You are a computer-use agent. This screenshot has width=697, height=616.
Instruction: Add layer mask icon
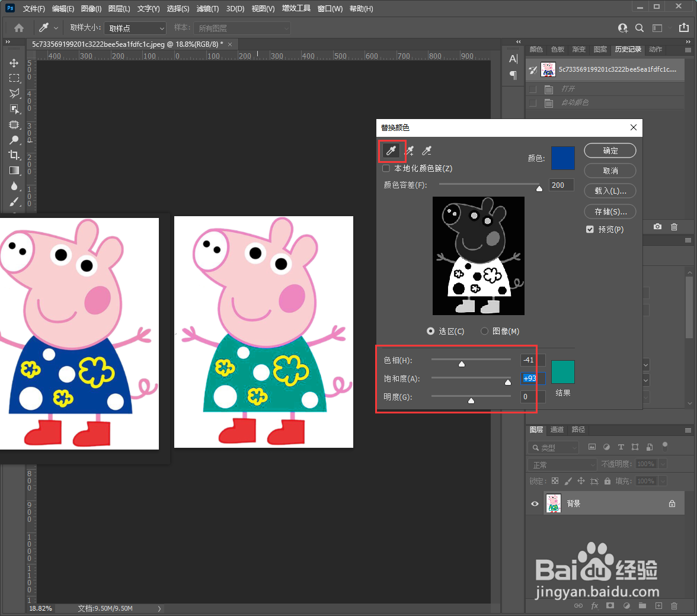[x=610, y=605]
